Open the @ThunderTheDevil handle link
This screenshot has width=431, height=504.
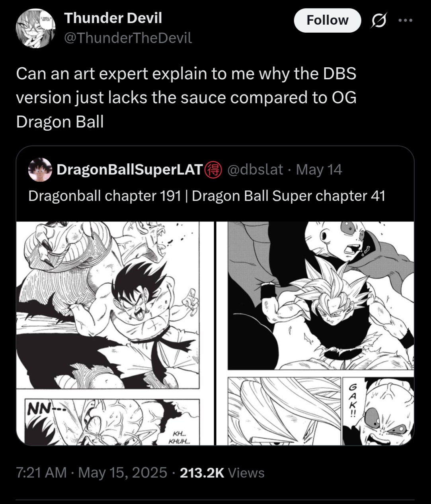tap(128, 38)
